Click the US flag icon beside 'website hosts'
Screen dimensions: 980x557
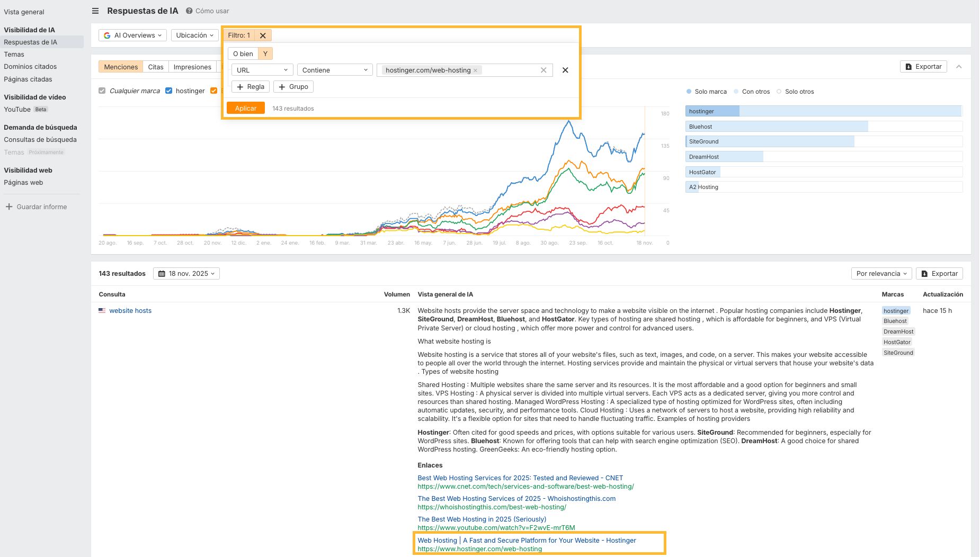pos(102,311)
